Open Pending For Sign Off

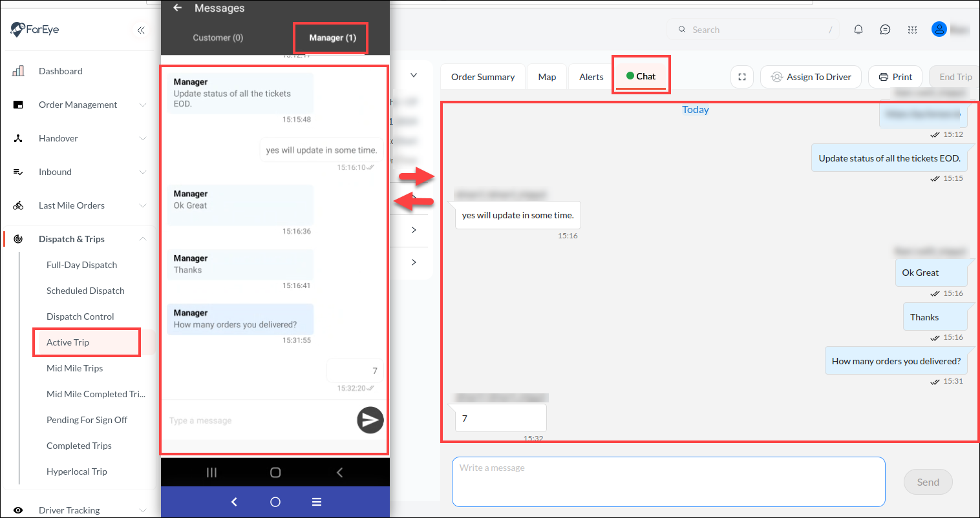[x=87, y=420]
